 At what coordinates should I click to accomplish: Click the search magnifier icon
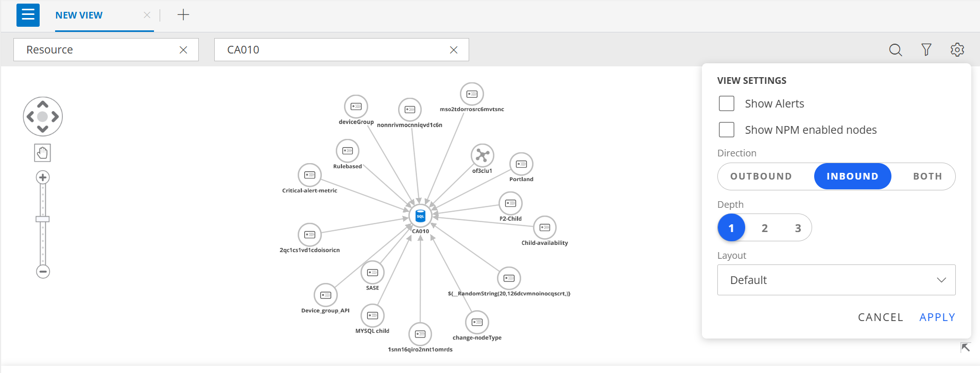click(896, 50)
